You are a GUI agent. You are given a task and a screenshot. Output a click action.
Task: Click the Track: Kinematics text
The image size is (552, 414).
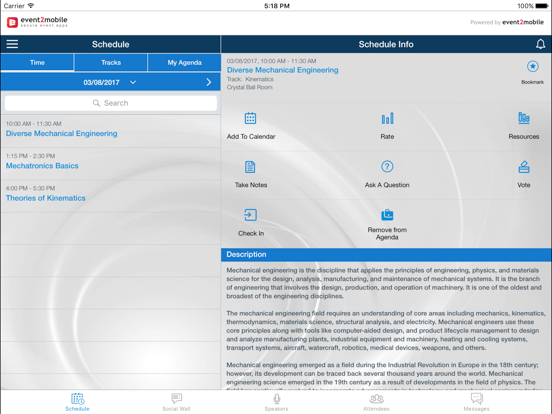pos(250,79)
